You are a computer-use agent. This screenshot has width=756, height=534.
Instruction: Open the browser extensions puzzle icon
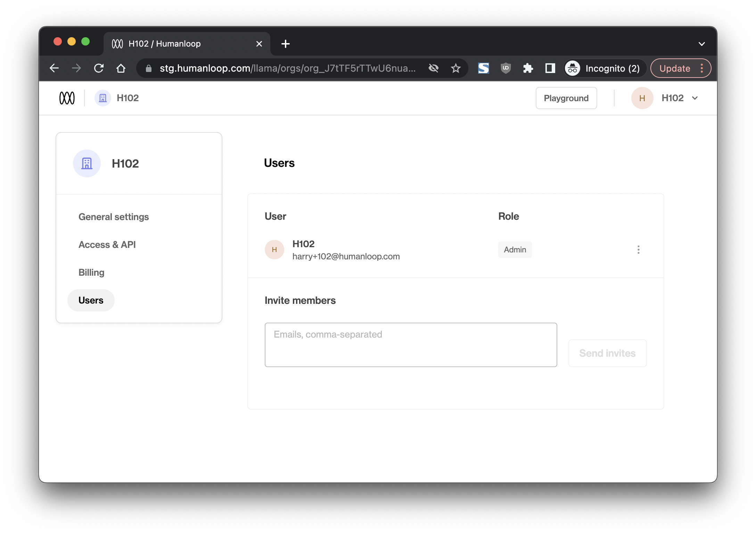(x=528, y=68)
